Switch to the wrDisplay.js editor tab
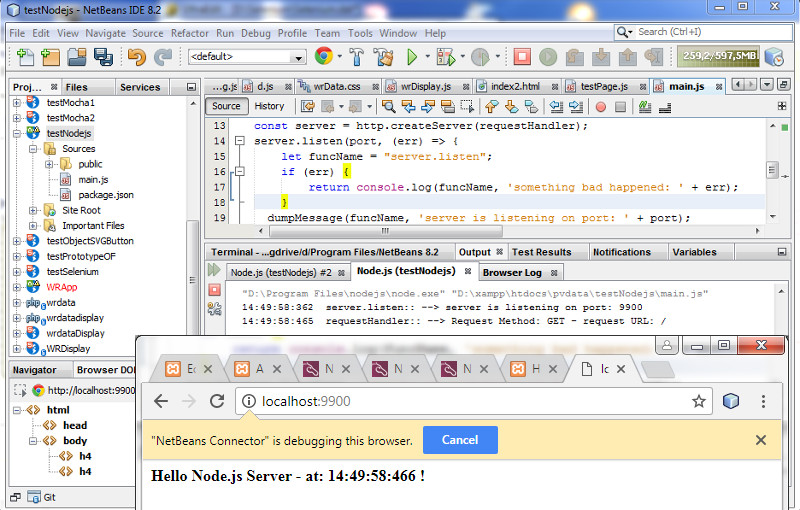 point(426,87)
